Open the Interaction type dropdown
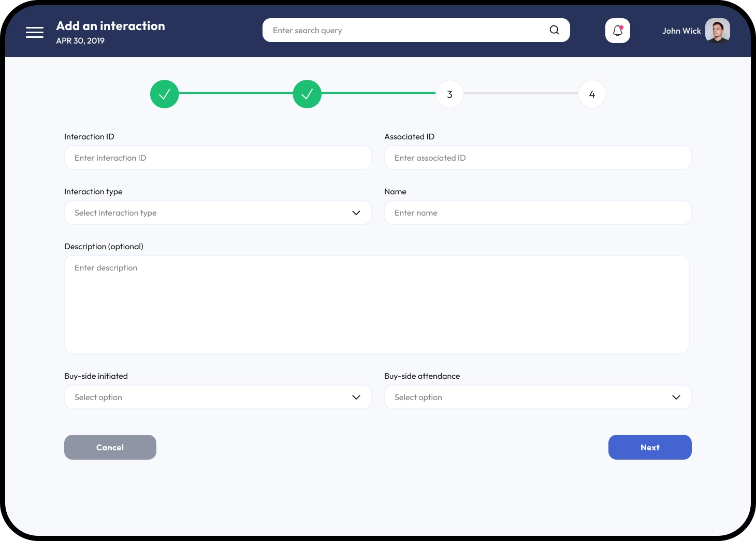Screen dimensions: 756x541 tap(218, 212)
